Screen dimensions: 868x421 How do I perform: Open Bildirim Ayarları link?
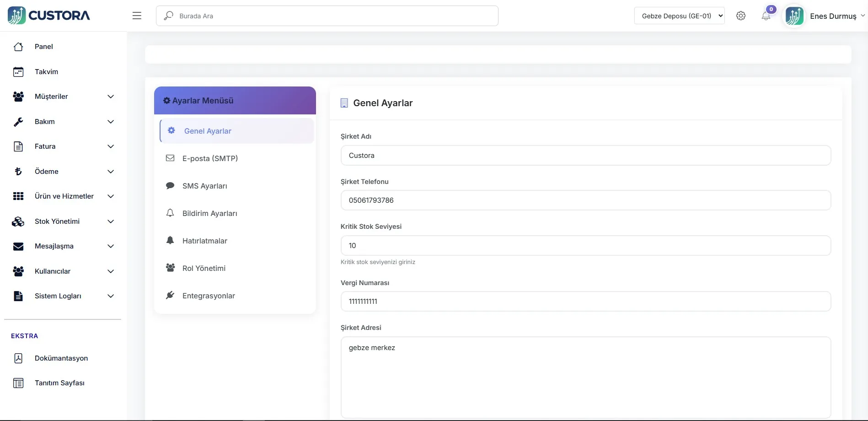point(209,213)
